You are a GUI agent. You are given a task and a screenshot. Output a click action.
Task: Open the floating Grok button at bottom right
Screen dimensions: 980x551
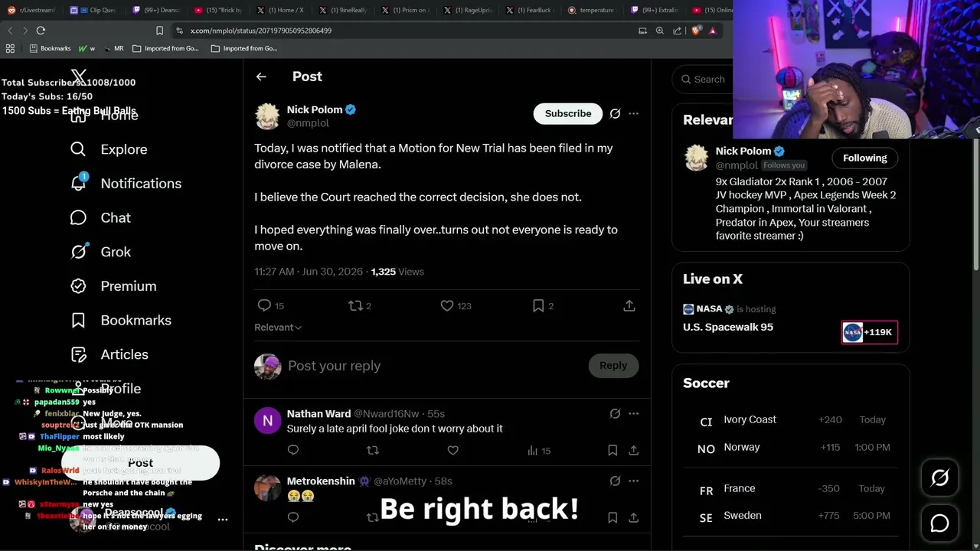coord(939,478)
